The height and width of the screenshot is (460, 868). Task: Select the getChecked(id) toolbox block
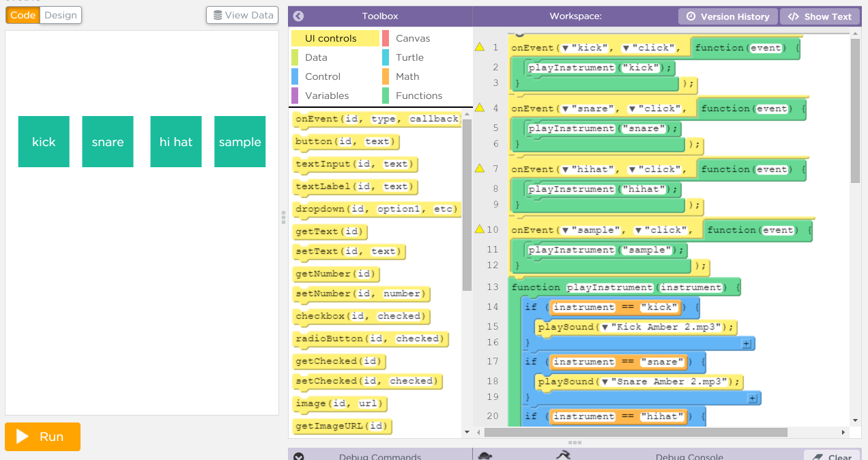[339, 362]
